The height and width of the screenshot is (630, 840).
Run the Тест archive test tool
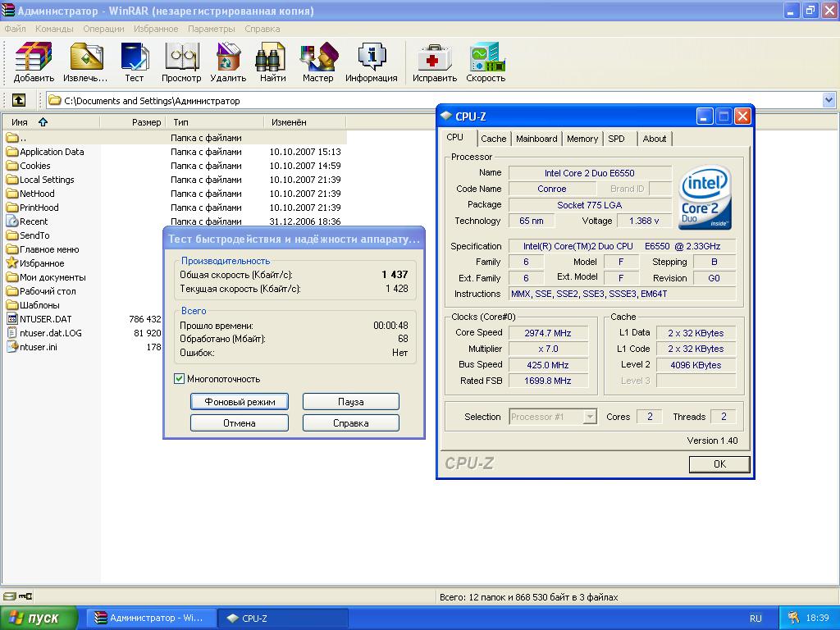coord(134,62)
